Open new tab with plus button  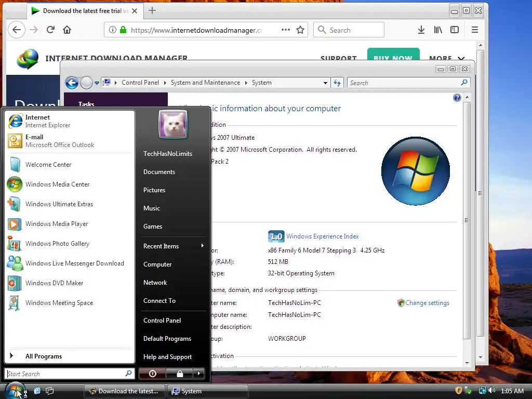(152, 10)
